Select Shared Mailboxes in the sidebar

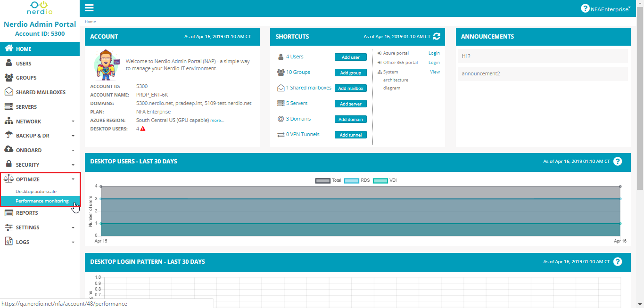click(40, 92)
